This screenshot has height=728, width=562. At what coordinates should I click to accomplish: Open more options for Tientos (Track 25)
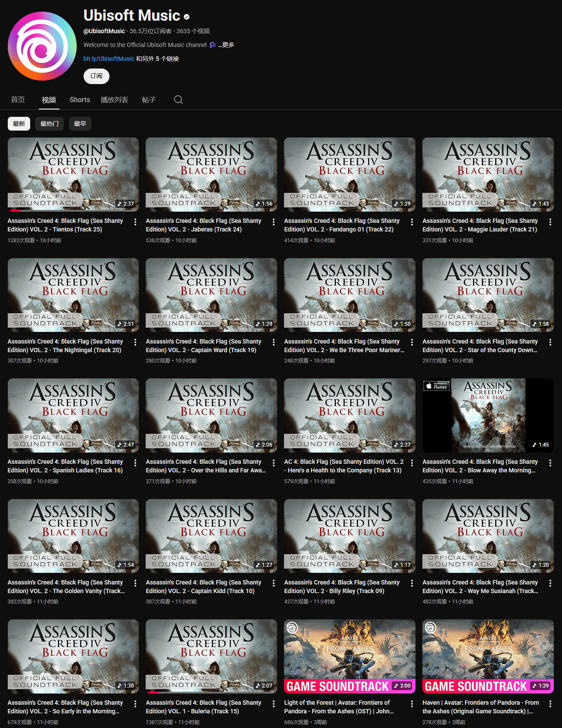coord(135,222)
